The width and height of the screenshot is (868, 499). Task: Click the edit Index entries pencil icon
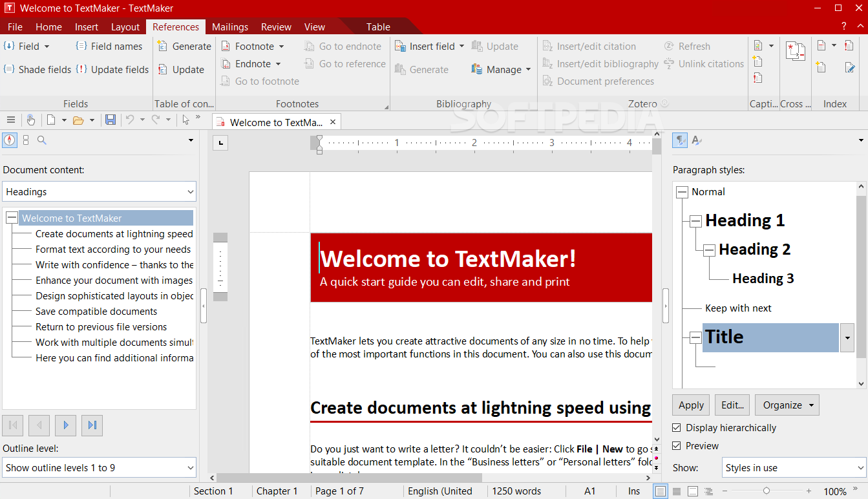(x=850, y=67)
